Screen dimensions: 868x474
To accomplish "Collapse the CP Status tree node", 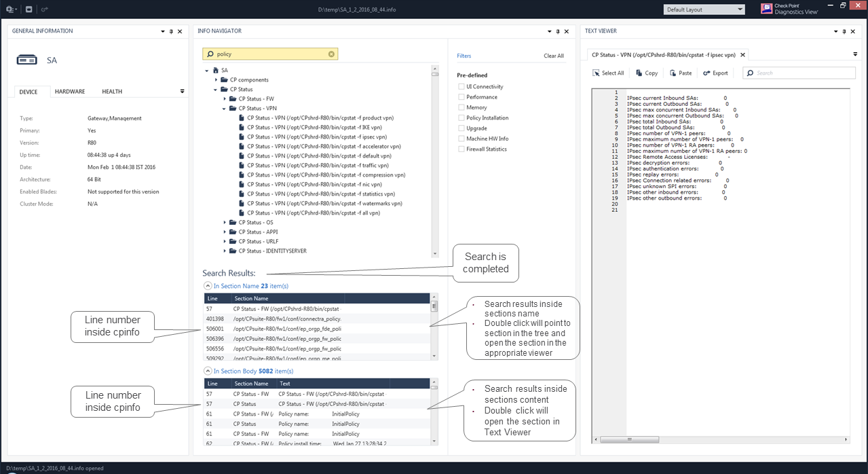I will point(216,90).
